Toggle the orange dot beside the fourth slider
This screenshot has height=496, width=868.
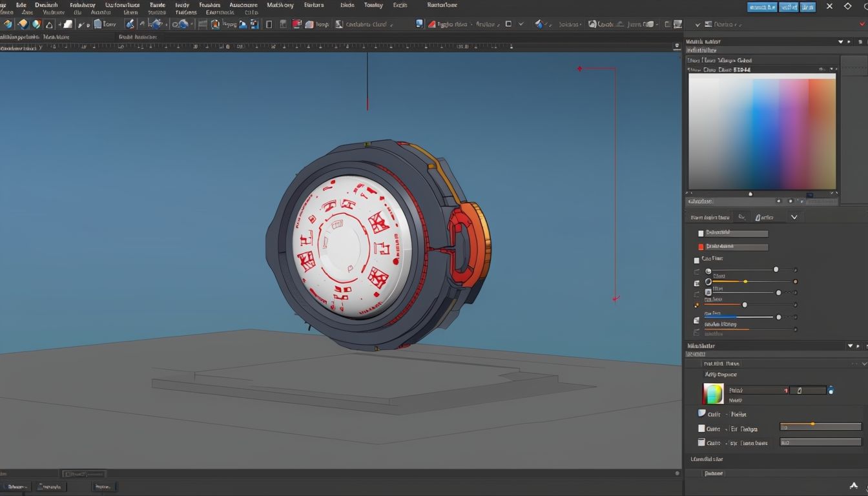pyautogui.click(x=696, y=305)
